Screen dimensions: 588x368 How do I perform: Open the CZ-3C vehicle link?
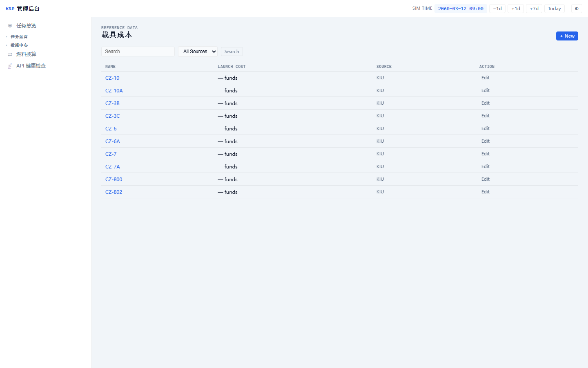click(113, 116)
